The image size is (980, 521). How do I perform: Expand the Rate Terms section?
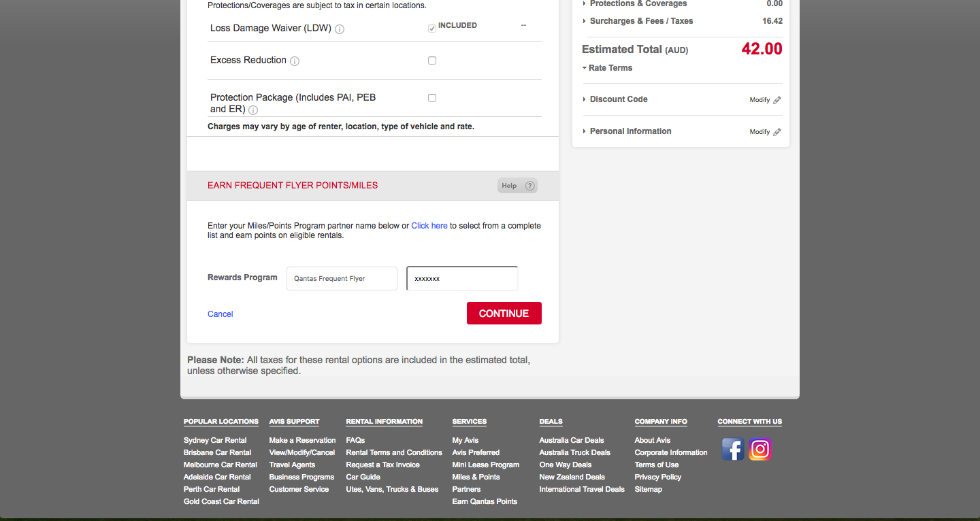click(x=607, y=68)
